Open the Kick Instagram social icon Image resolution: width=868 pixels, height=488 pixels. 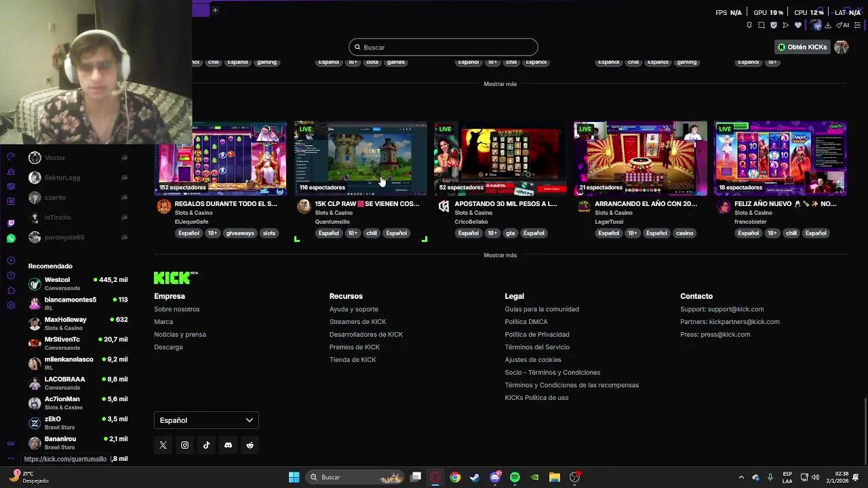(x=184, y=445)
